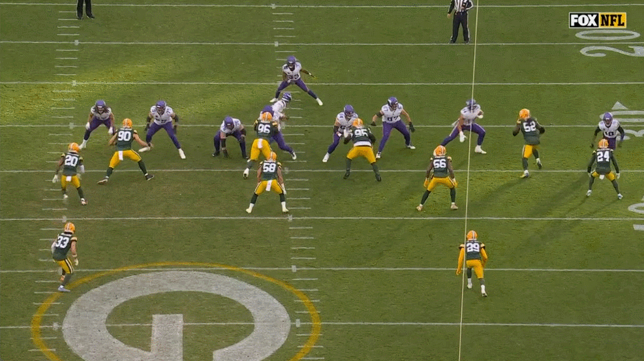
Task: Select Packers lineman number 96
Action: (x=260, y=144)
